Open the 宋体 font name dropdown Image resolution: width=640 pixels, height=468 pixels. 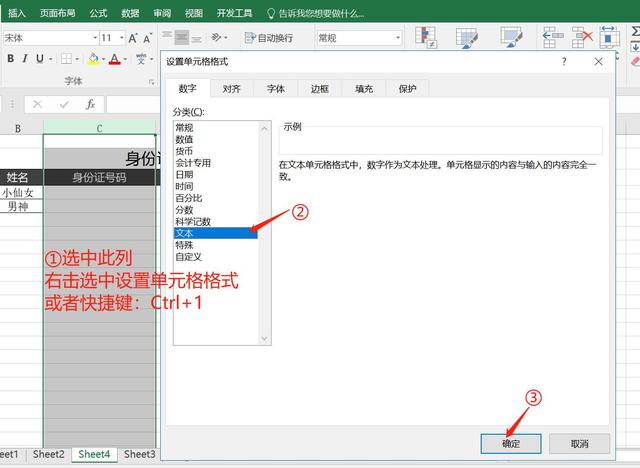(95, 38)
